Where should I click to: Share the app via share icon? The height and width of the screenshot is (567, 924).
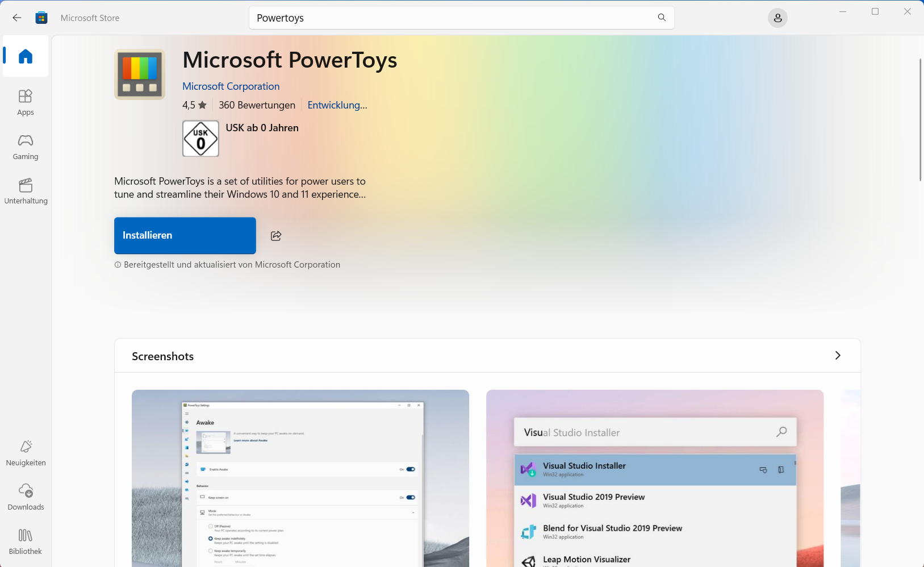(276, 236)
